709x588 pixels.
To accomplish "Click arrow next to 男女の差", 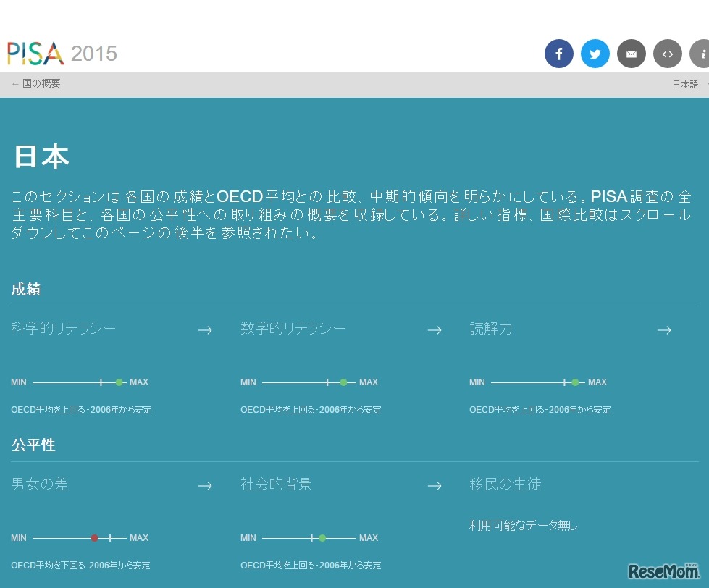I will (x=205, y=486).
